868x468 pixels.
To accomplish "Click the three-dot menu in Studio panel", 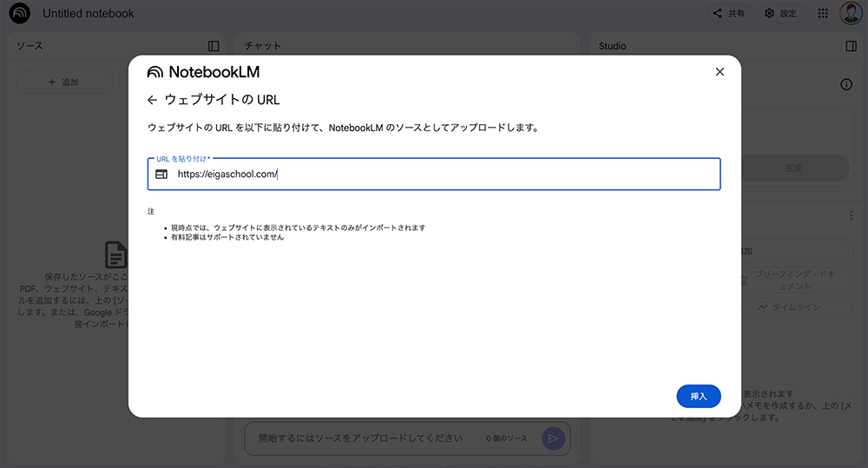I will (x=851, y=215).
